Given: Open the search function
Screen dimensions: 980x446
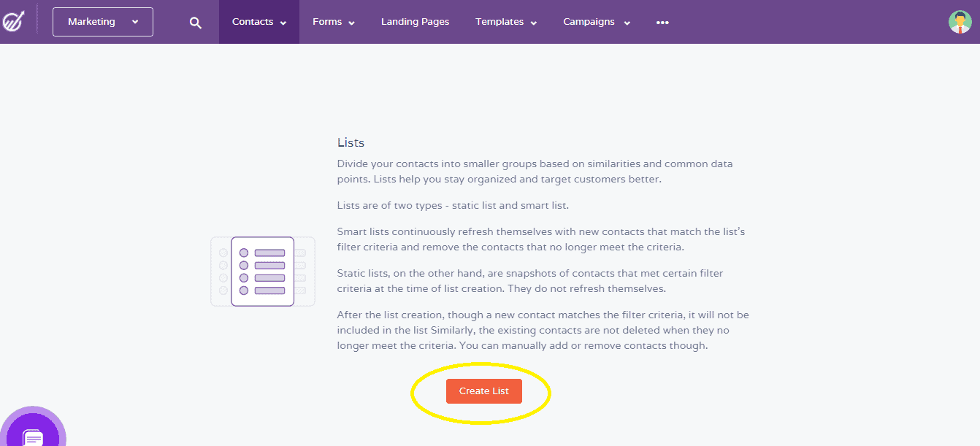Looking at the screenshot, I should click(195, 22).
